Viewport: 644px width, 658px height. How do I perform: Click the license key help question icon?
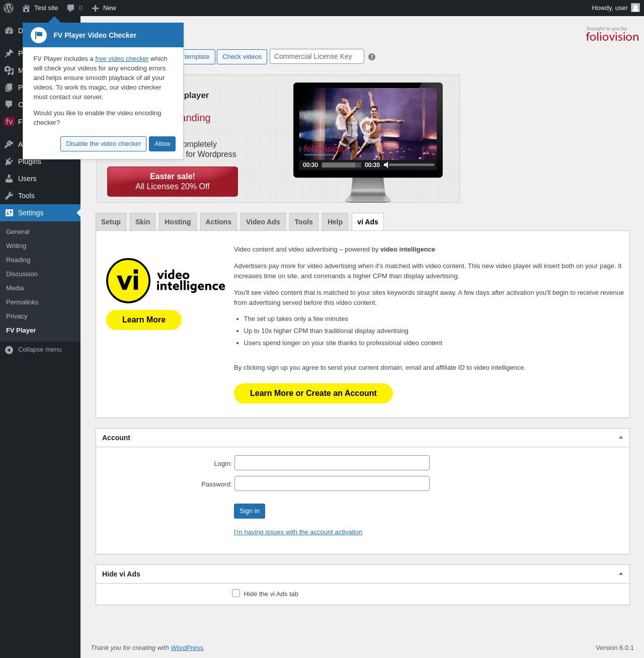[x=372, y=57]
